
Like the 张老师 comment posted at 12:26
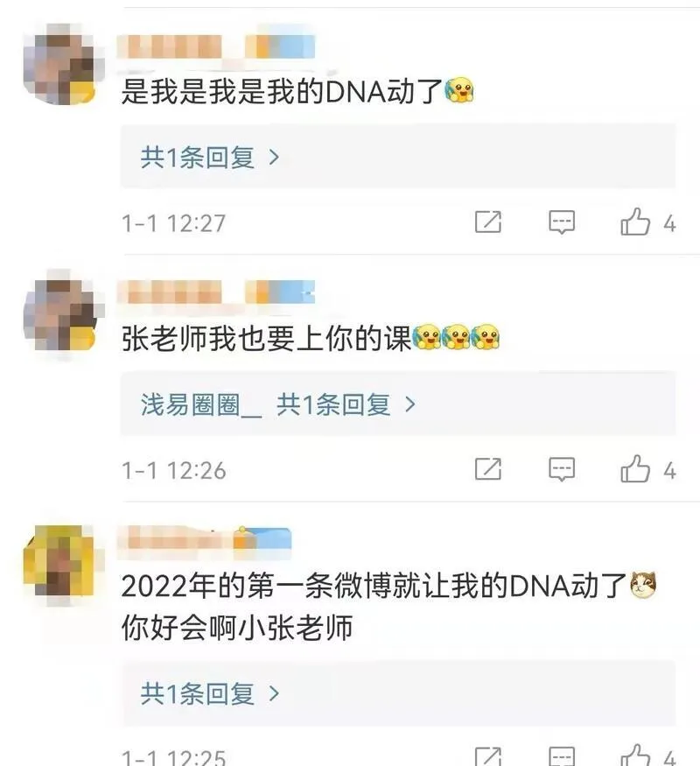[635, 469]
